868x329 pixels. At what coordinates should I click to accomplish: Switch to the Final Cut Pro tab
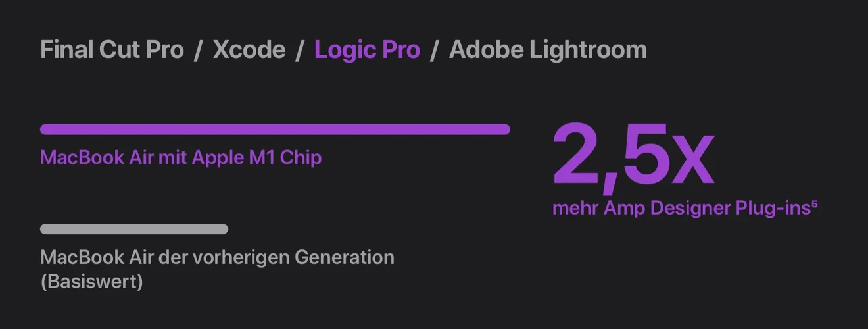(112, 50)
